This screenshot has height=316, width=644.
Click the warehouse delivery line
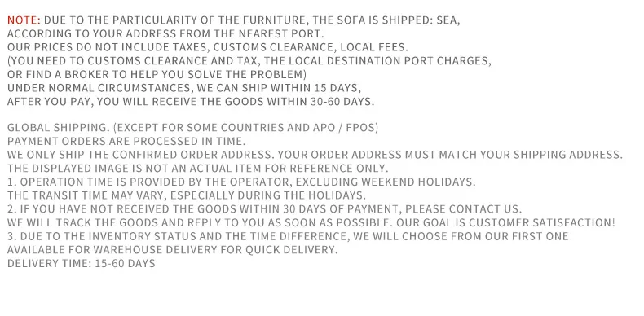point(173,249)
